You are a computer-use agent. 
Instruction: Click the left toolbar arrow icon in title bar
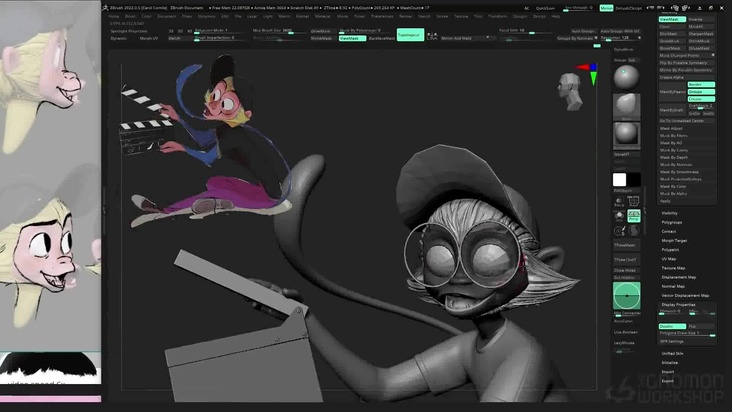click(x=650, y=8)
